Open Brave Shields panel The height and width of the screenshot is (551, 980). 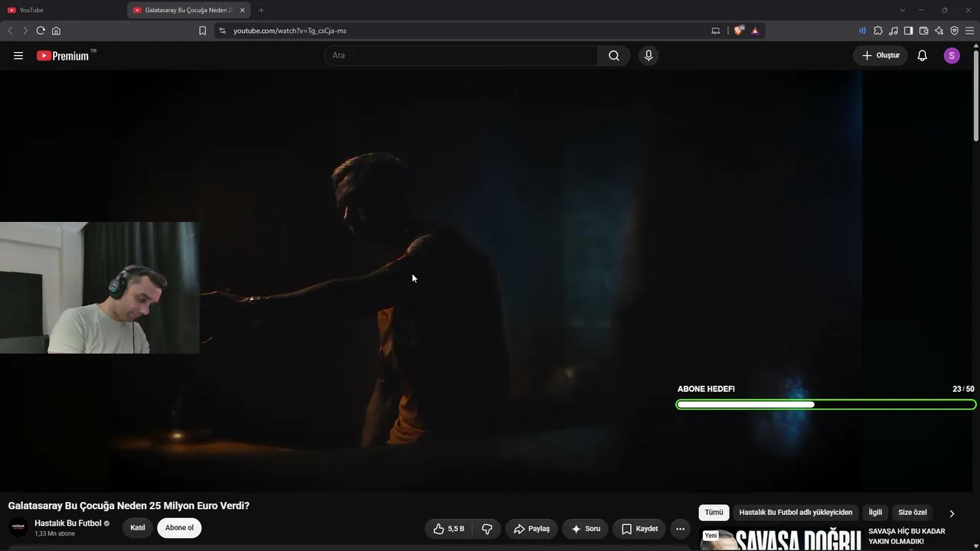(739, 31)
